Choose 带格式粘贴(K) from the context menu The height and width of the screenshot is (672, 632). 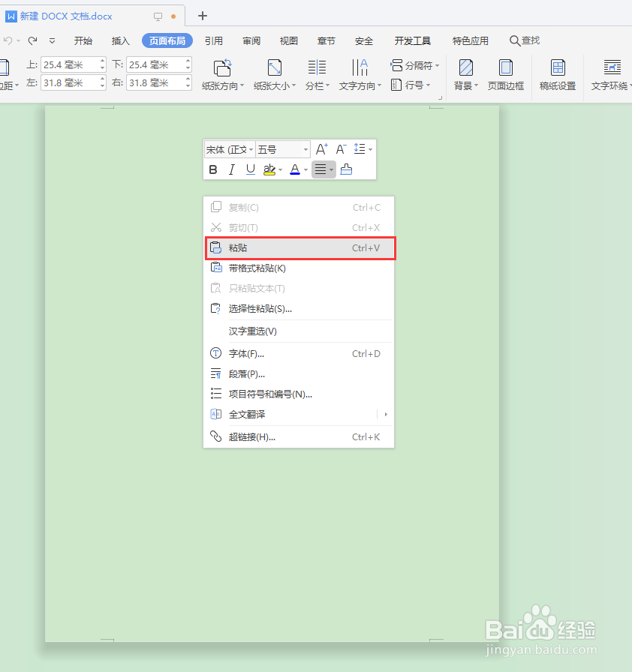pos(299,268)
